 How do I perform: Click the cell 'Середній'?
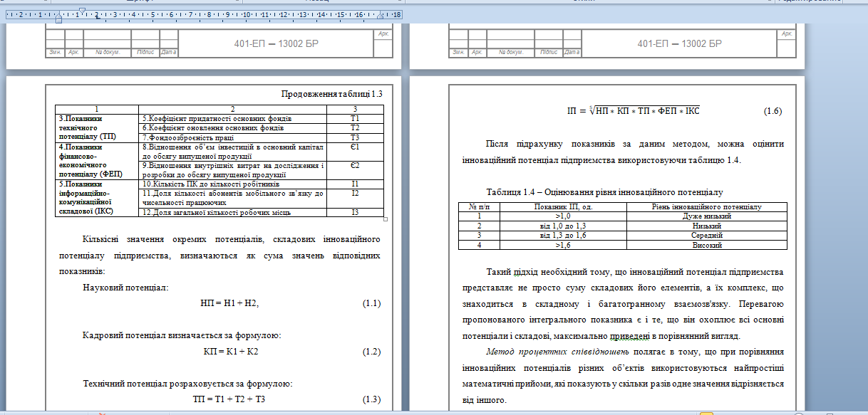click(x=707, y=235)
